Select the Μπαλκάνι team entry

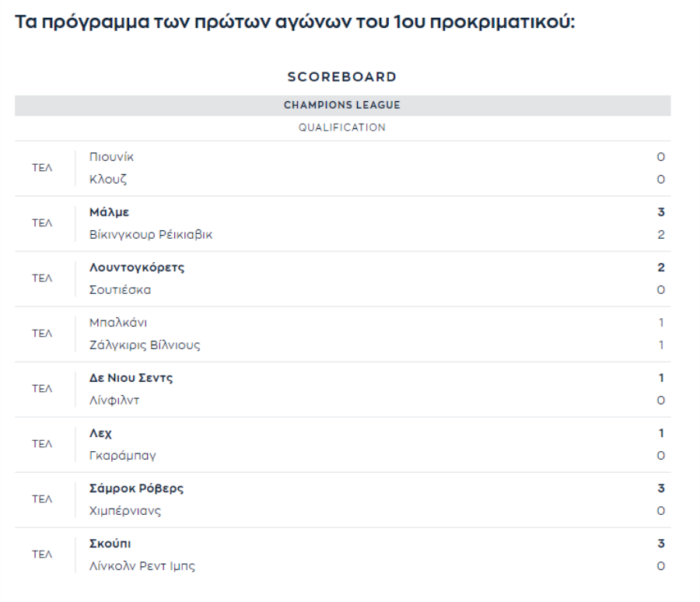click(118, 323)
